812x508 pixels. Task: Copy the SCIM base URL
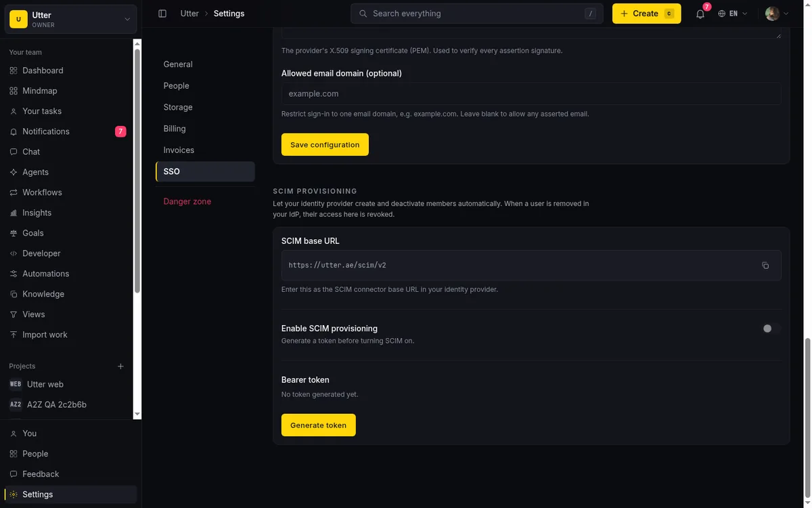[765, 266]
